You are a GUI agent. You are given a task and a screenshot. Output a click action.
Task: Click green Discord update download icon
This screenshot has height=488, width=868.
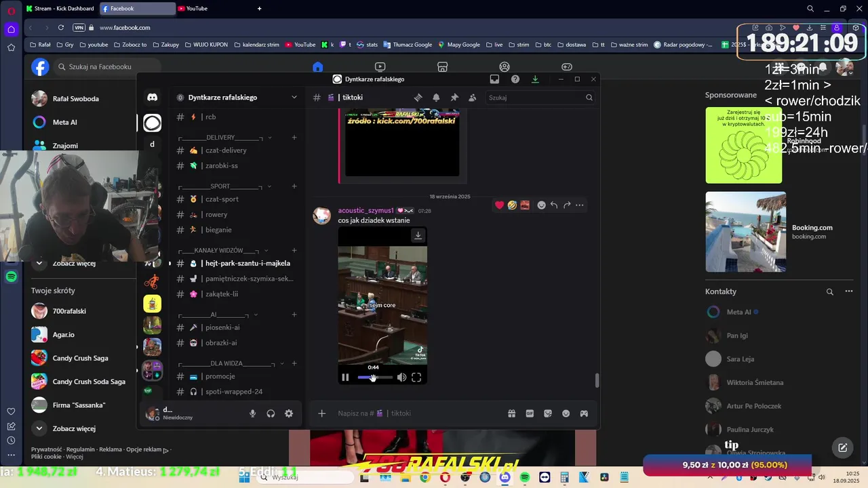pos(535,79)
